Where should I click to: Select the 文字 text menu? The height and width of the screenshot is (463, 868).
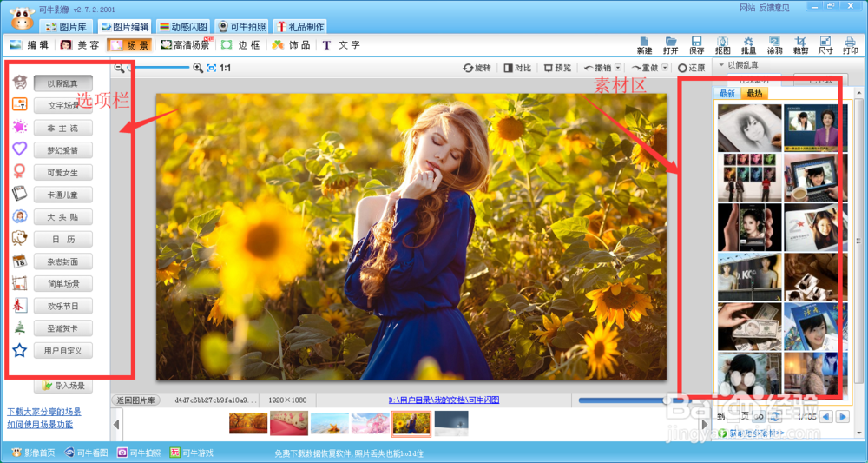(x=341, y=45)
